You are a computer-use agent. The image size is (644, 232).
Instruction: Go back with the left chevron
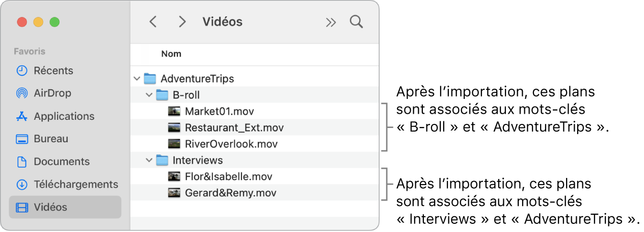coord(153,22)
